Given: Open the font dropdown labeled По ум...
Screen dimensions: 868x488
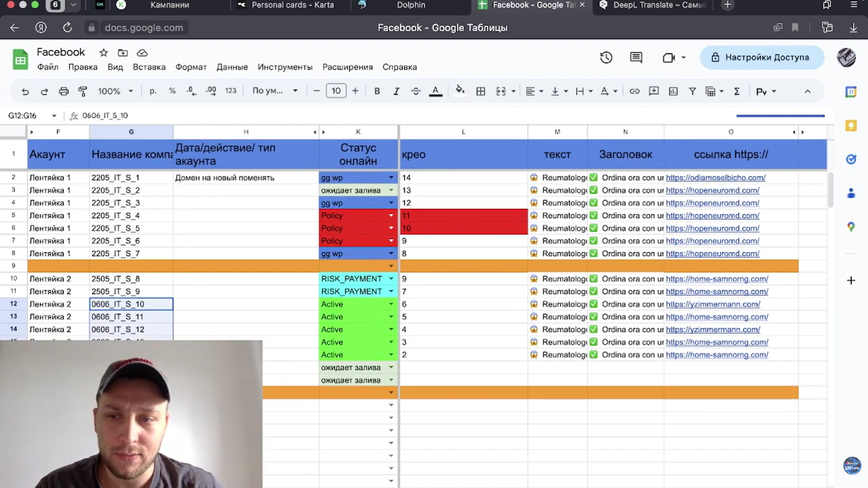Looking at the screenshot, I should click(x=275, y=91).
